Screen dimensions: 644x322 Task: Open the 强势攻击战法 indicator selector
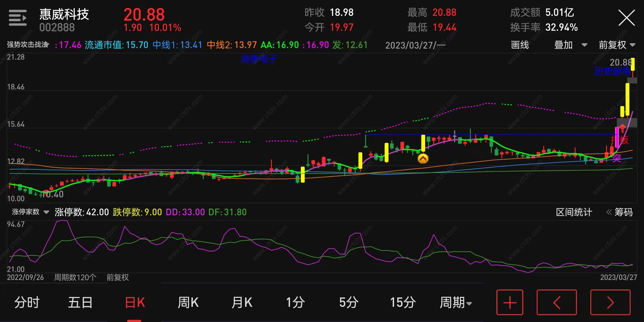(28, 45)
